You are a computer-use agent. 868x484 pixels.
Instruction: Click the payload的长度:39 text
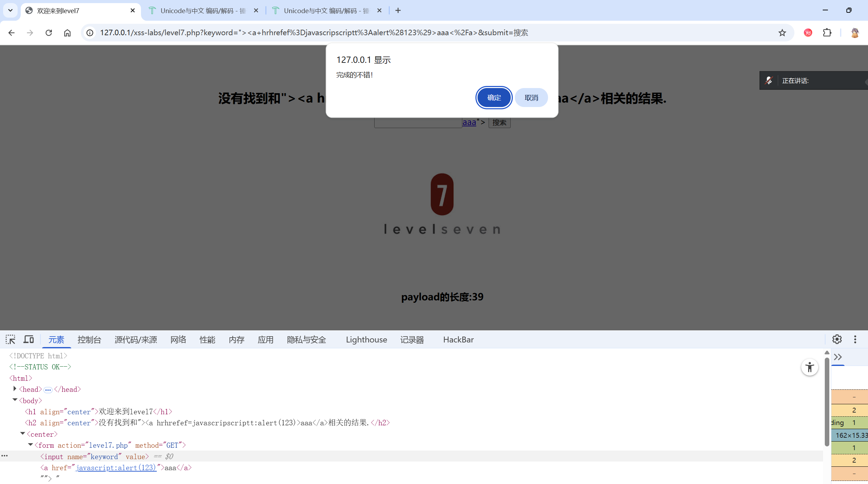(x=442, y=297)
